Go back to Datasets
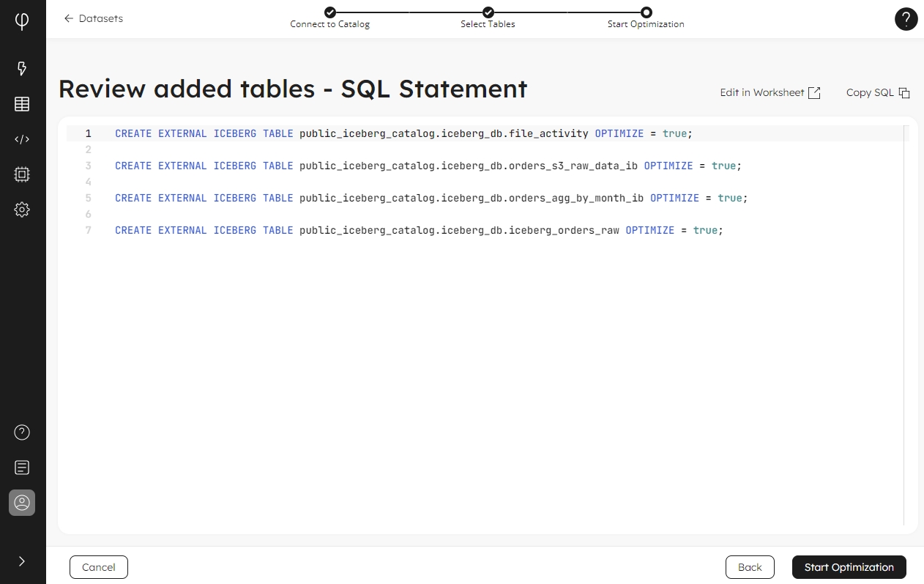 coord(93,18)
